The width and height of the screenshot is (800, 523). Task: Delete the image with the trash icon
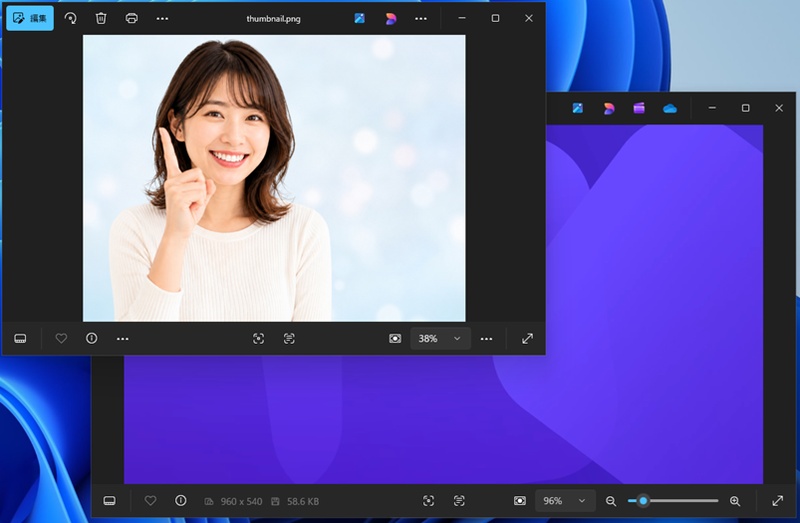[x=101, y=18]
